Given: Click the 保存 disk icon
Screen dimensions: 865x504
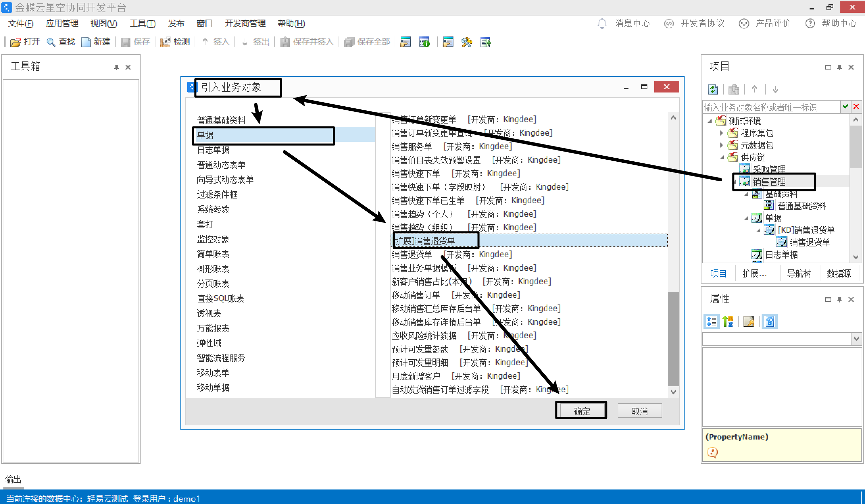Looking at the screenshot, I should click(125, 42).
